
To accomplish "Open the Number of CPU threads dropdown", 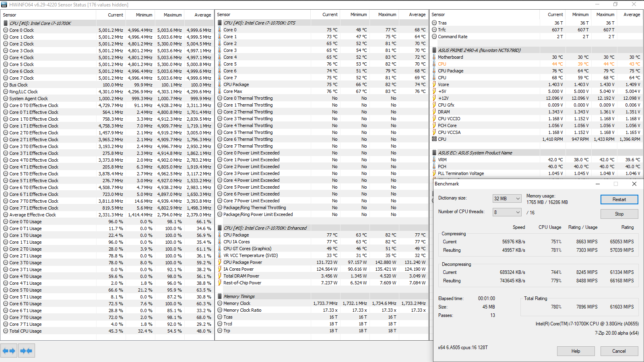I will 507,212.
